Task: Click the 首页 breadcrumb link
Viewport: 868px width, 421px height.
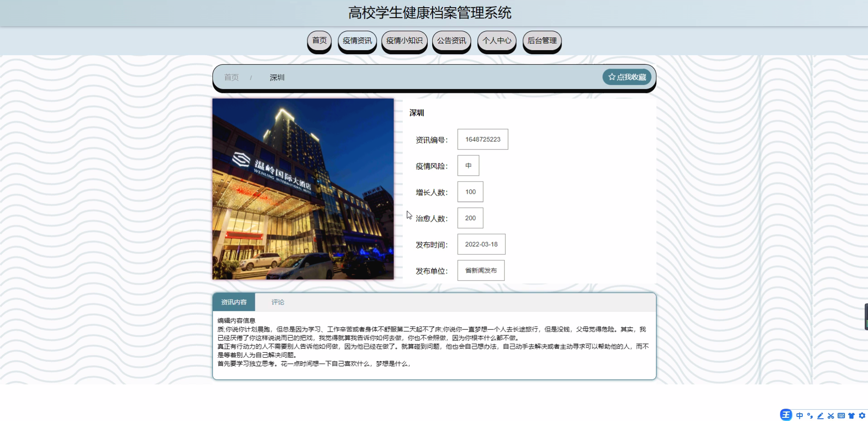Action: (231, 77)
